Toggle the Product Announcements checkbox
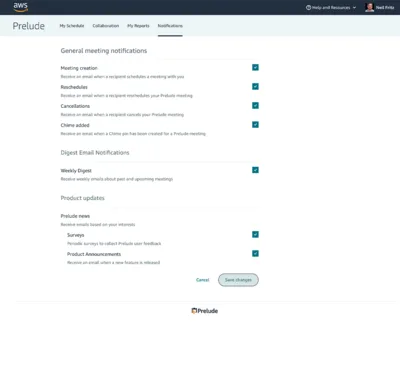Image resolution: width=400 pixels, height=379 pixels. [255, 253]
